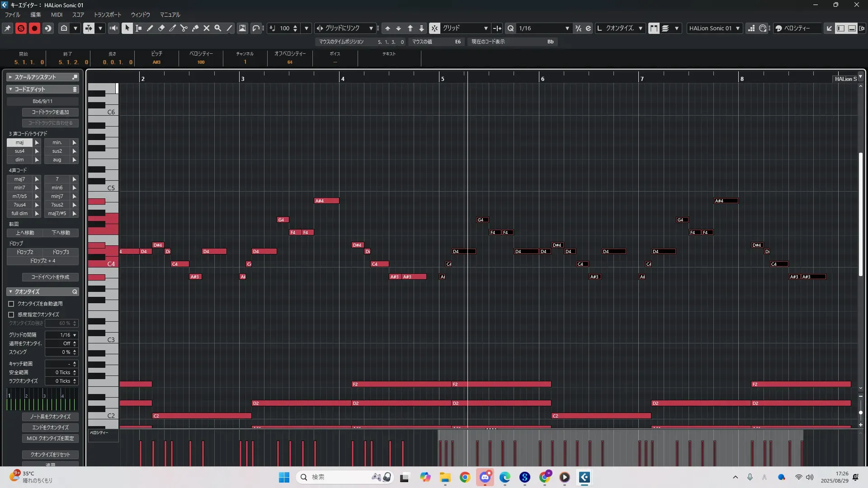Screen dimensions: 868x488
Task: Enable the sensitivity quantize checkbox
Action: click(x=11, y=314)
